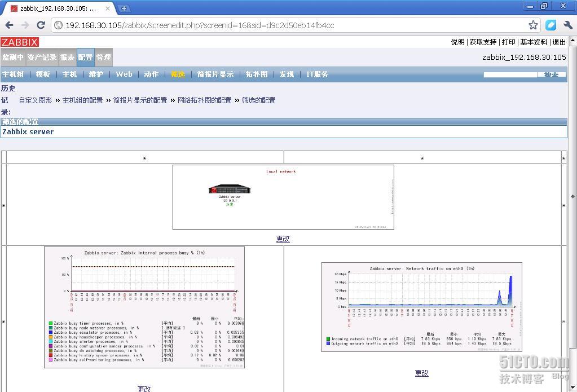Click the Local network map thumbnail
The image size is (577, 392).
283,197
